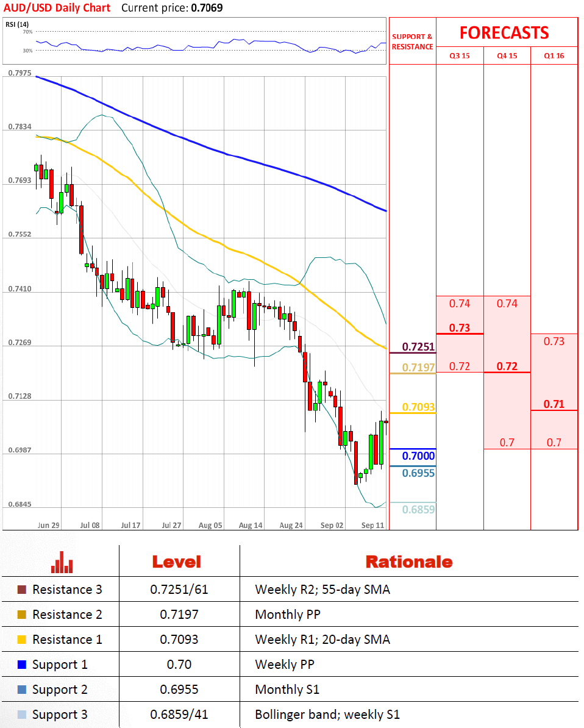Screen dimensions: 584x728
Task: Click 0.73 forecast value in Q1 16 column
Action: coord(554,341)
